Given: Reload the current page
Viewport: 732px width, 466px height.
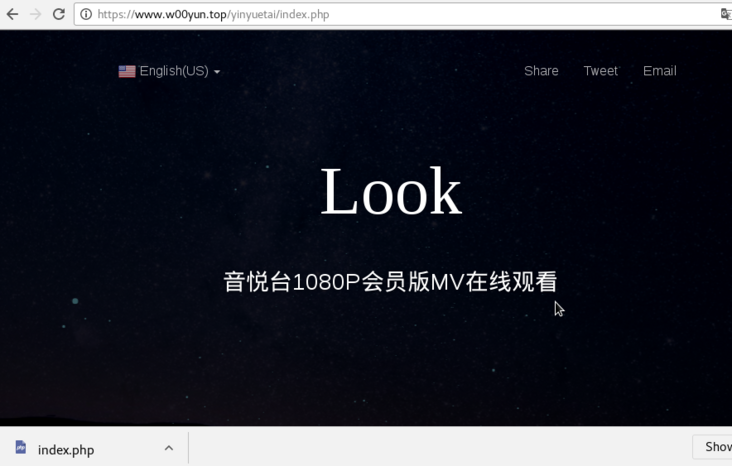Looking at the screenshot, I should pos(58,14).
